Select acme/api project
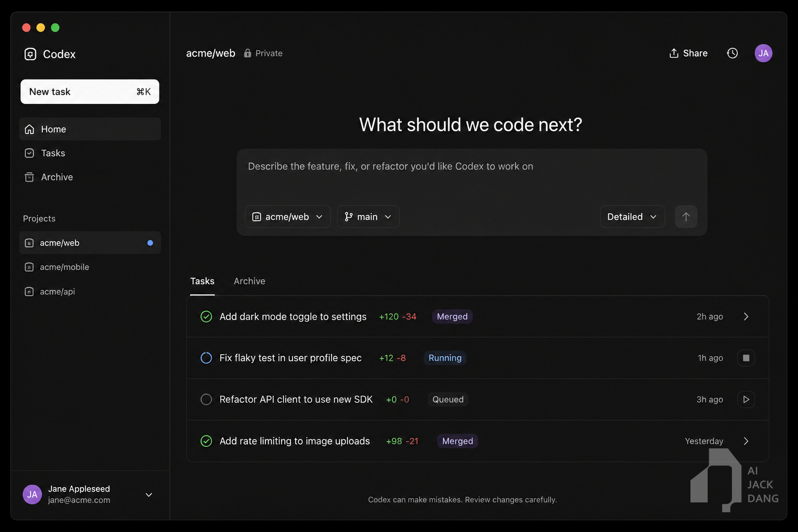 pyautogui.click(x=90, y=291)
